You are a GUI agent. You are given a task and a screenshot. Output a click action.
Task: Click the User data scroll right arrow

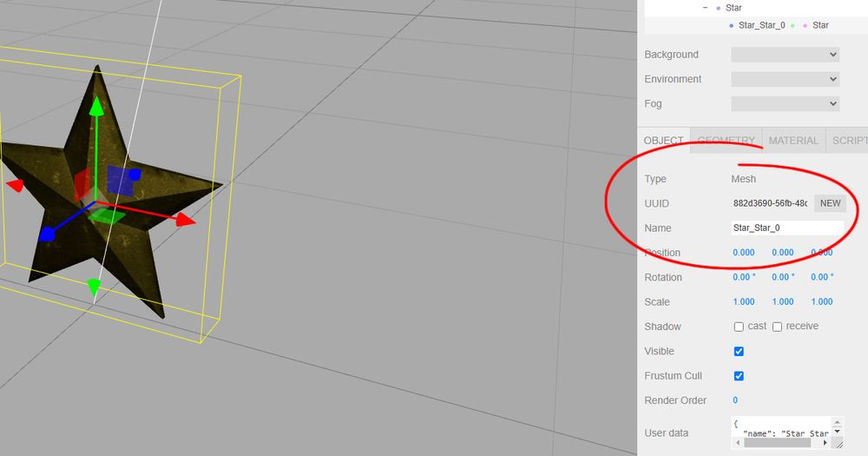tap(825, 443)
